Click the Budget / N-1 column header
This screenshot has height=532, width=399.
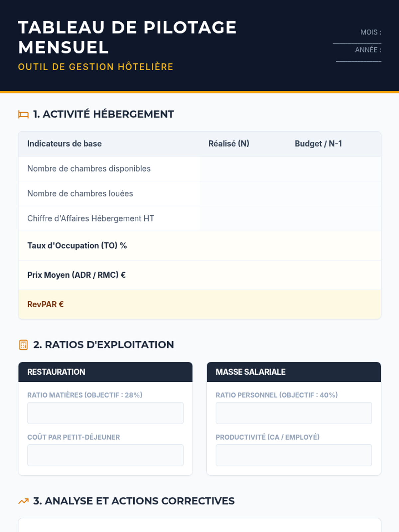[x=318, y=144]
